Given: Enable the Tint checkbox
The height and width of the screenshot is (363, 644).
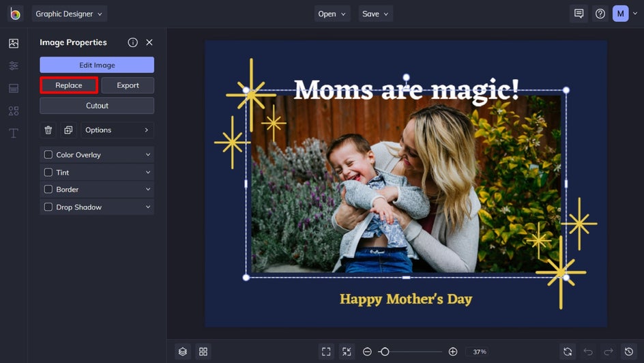Looking at the screenshot, I should pos(48,173).
